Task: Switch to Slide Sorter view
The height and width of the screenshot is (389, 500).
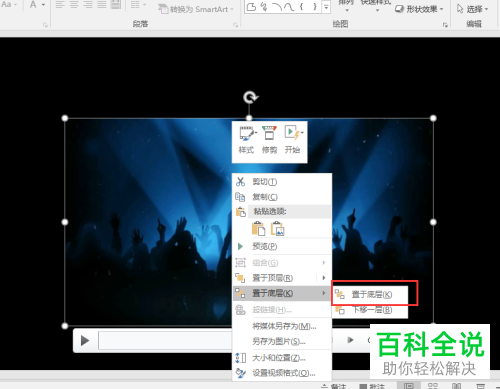Action: [x=433, y=386]
